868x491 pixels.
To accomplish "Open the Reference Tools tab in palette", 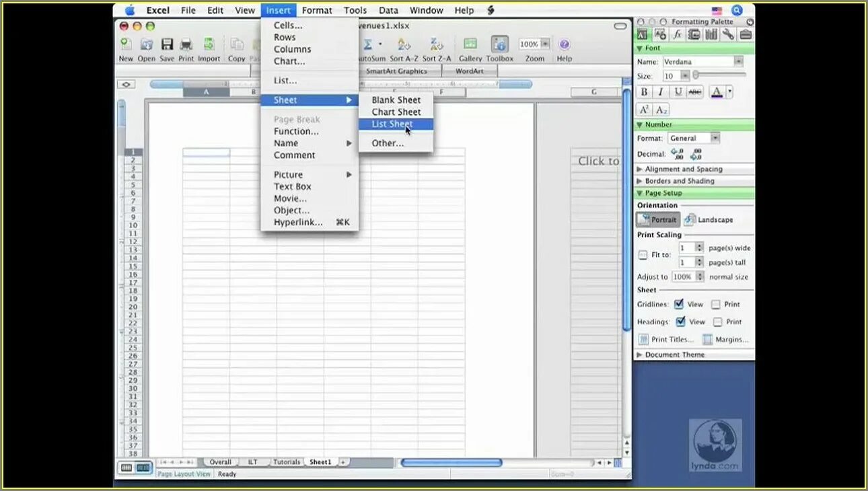I will coord(711,34).
